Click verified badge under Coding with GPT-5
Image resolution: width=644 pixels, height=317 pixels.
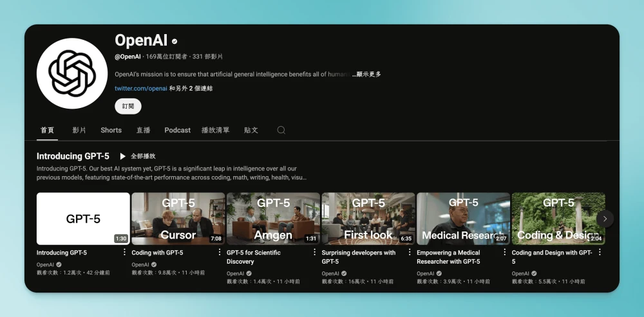(x=154, y=264)
